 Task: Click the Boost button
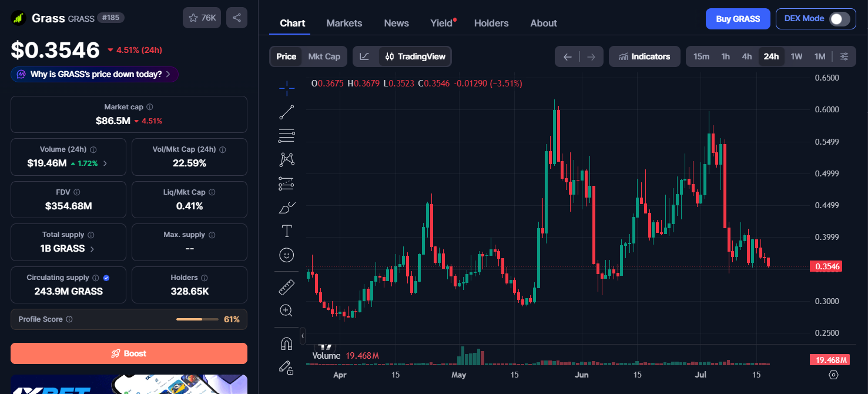click(x=129, y=353)
